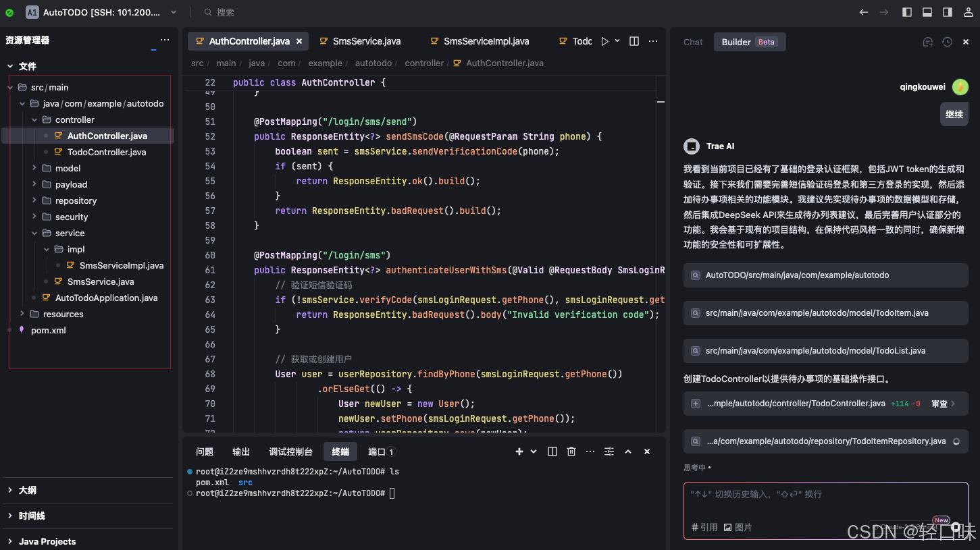Toggle the primary sidebar layout icon
The image size is (980, 550).
(907, 12)
